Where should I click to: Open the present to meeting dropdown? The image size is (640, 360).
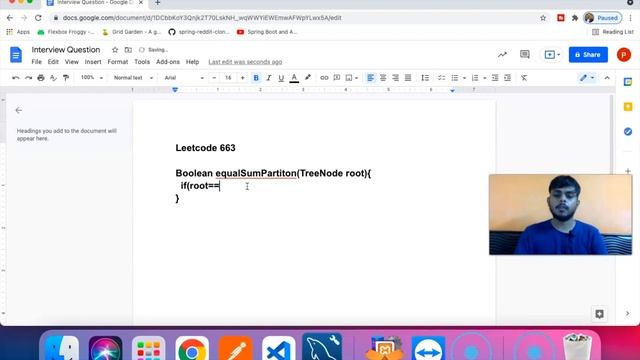point(552,55)
